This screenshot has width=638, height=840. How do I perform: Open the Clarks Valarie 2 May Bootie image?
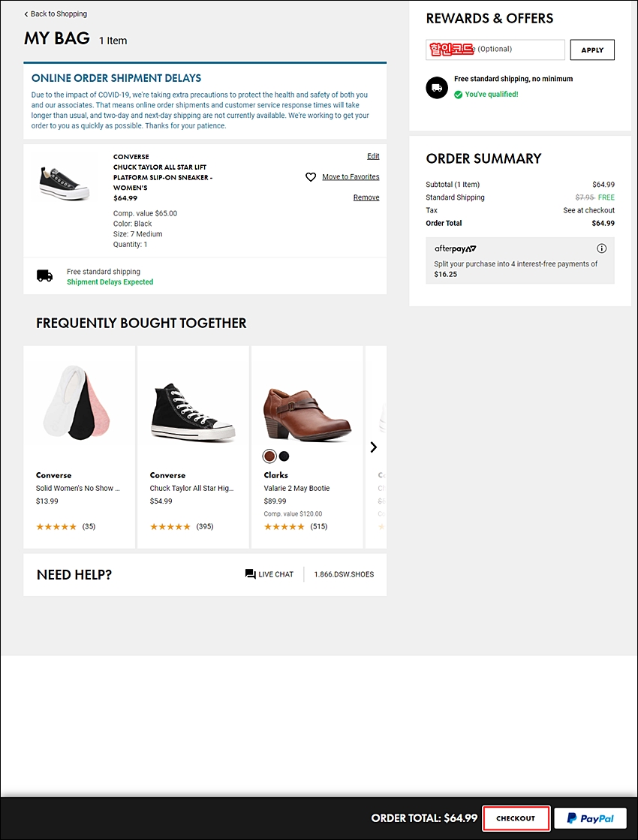click(308, 415)
